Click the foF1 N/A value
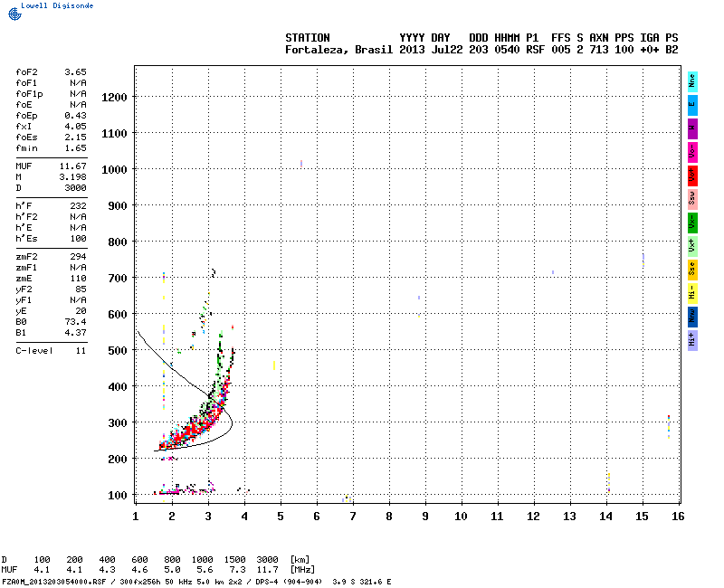 click(78, 83)
